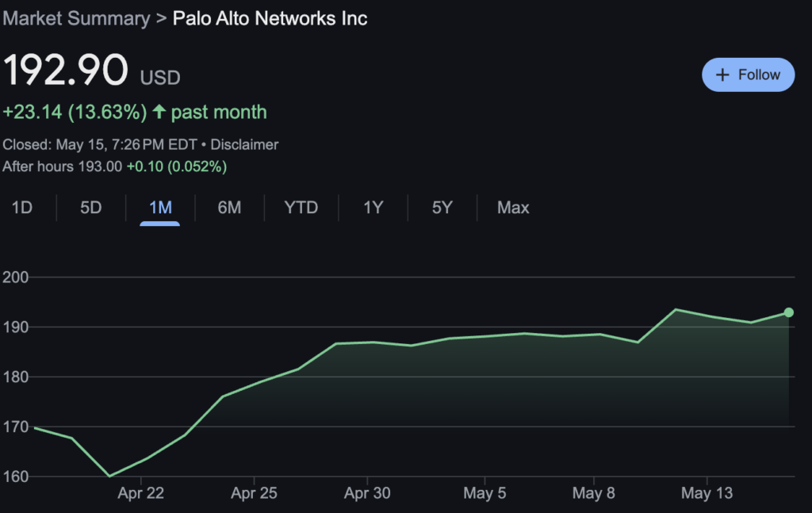Image resolution: width=812 pixels, height=513 pixels.
Task: Click the Apr 22 date label
Action: point(141,493)
